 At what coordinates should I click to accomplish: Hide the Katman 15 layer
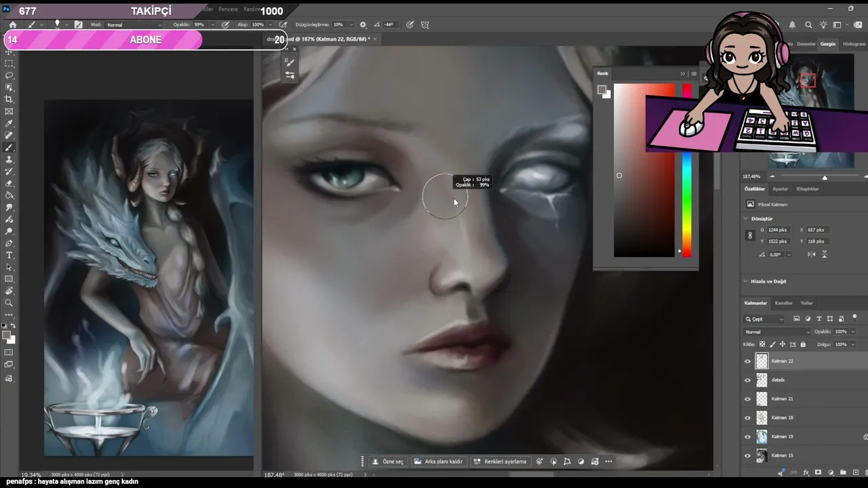tap(748, 455)
